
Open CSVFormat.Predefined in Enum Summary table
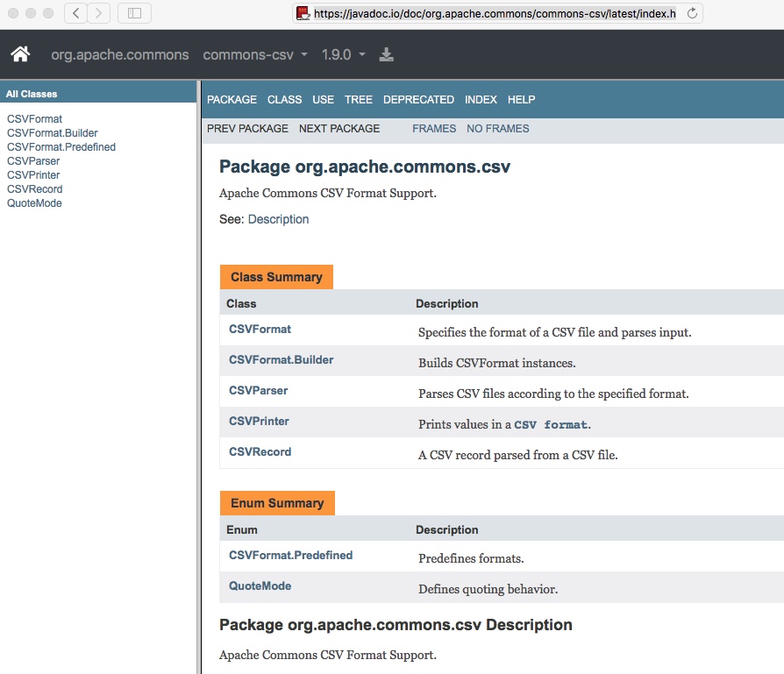(290, 555)
